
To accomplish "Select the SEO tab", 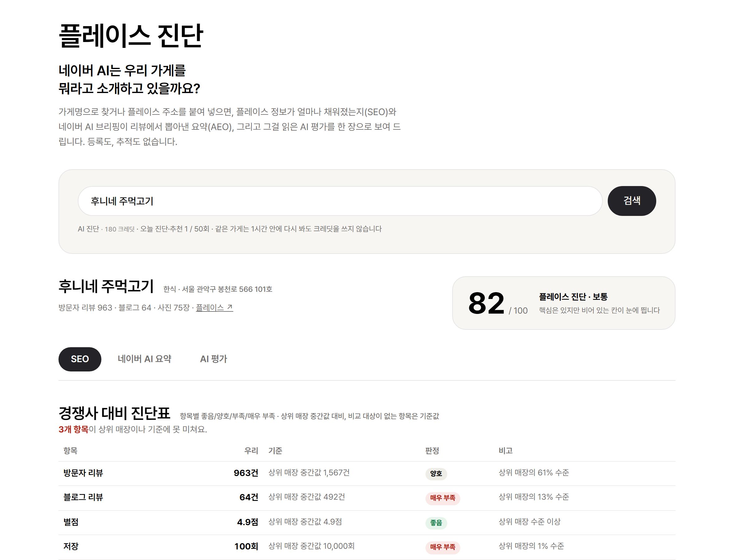I will coord(80,359).
